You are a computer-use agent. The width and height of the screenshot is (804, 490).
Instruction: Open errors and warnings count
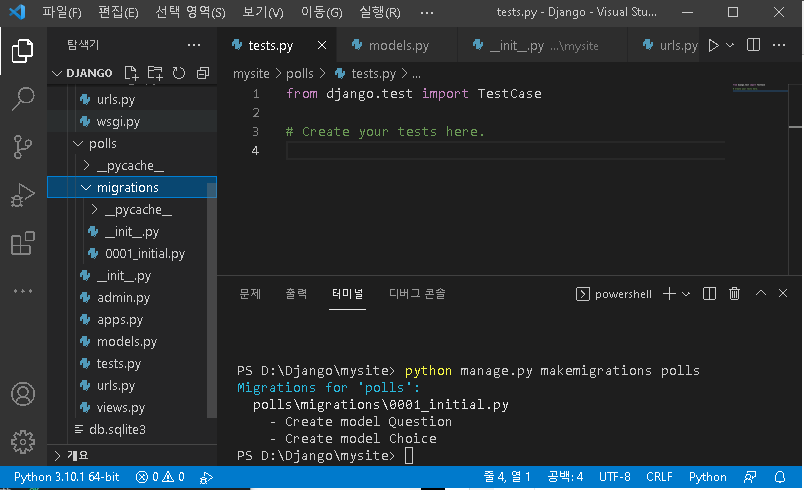click(160, 477)
